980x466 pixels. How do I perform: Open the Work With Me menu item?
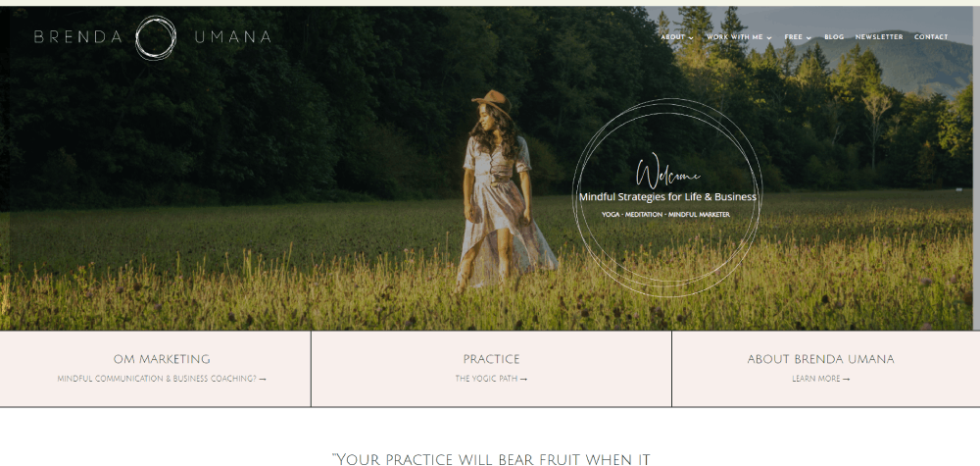point(734,37)
